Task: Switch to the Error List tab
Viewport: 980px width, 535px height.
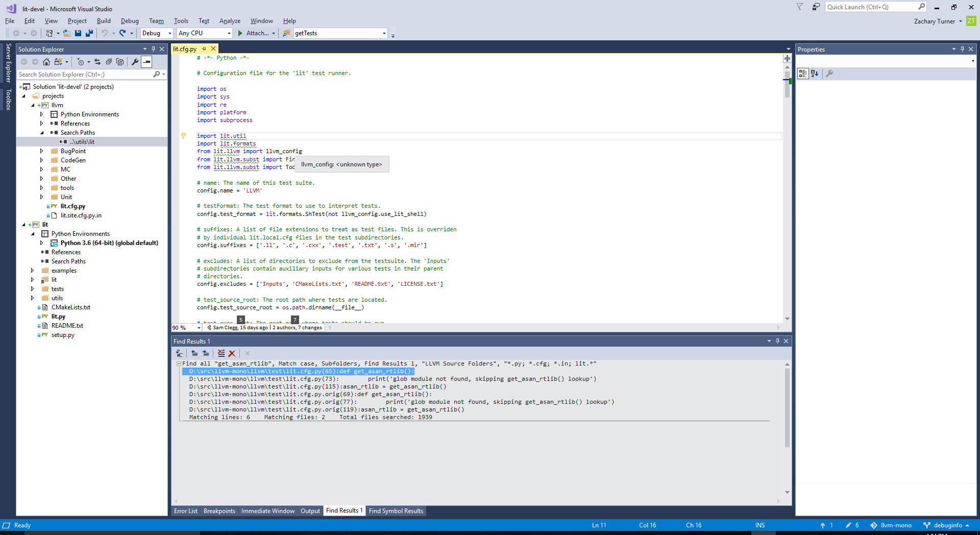Action: pyautogui.click(x=186, y=511)
